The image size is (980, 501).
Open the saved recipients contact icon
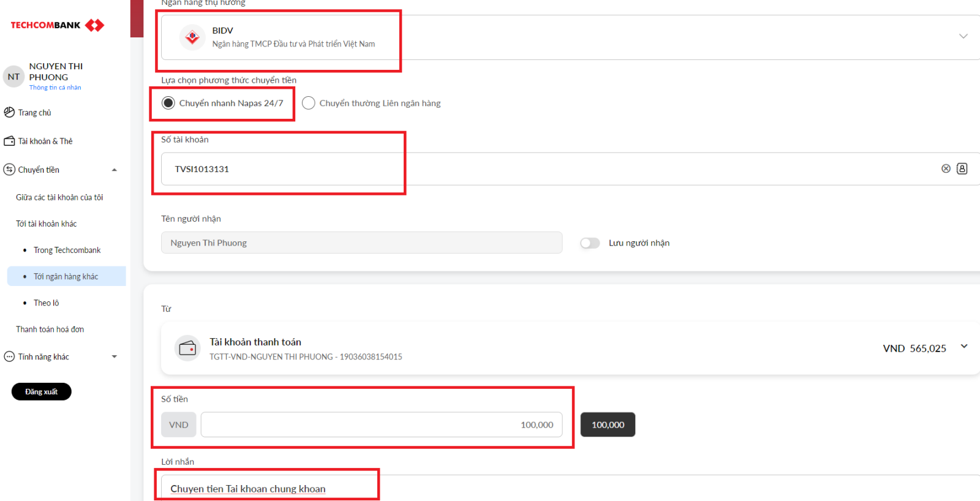click(962, 169)
